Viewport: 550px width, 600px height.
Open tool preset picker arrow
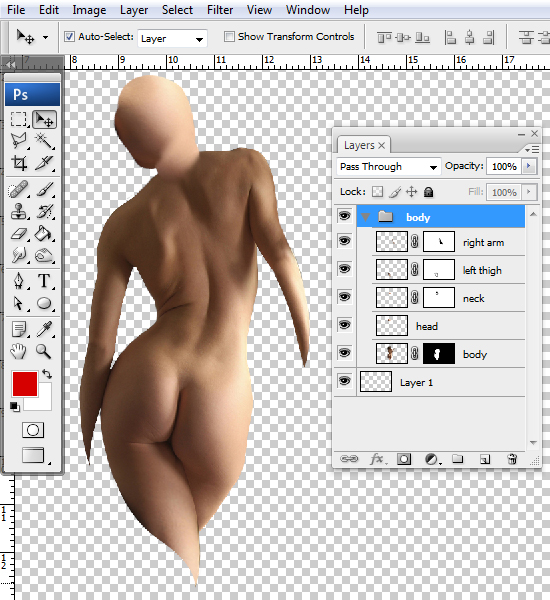tap(45, 38)
